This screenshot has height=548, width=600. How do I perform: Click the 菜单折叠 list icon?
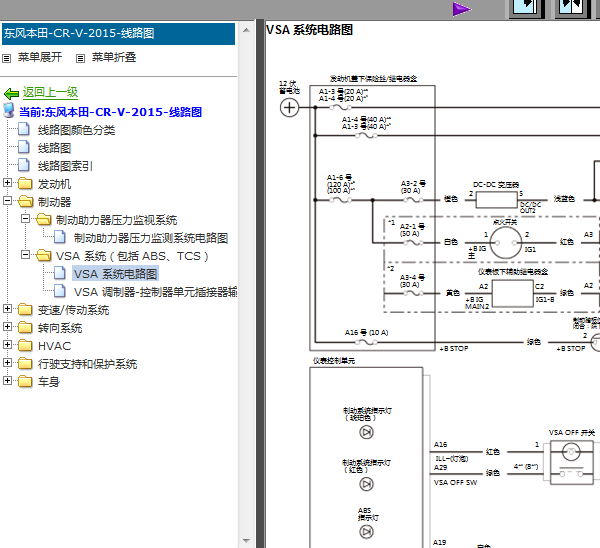point(80,59)
